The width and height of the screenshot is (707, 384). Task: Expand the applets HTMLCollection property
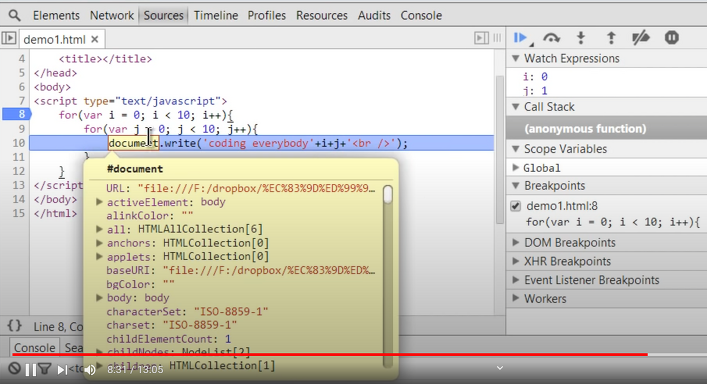coord(99,257)
